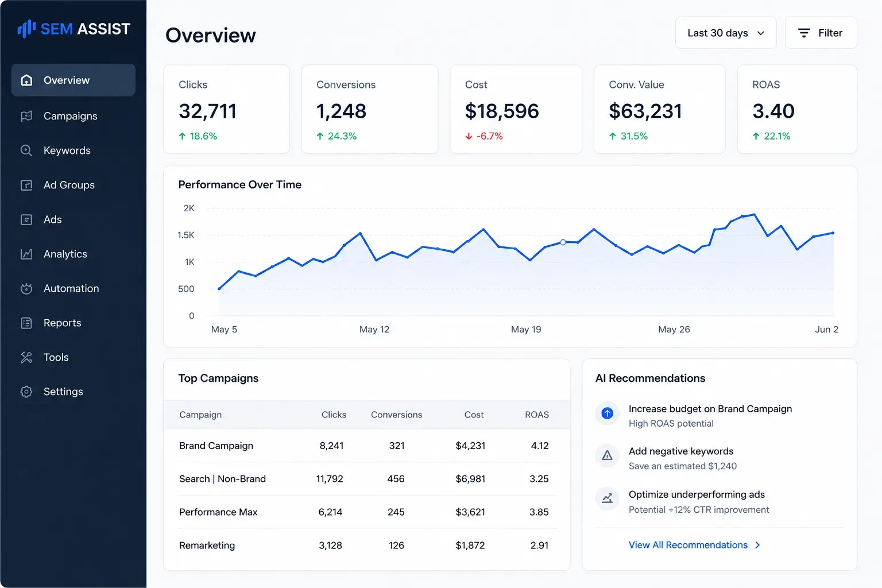The height and width of the screenshot is (588, 882).
Task: Click the Analytics chart icon
Action: click(x=26, y=254)
